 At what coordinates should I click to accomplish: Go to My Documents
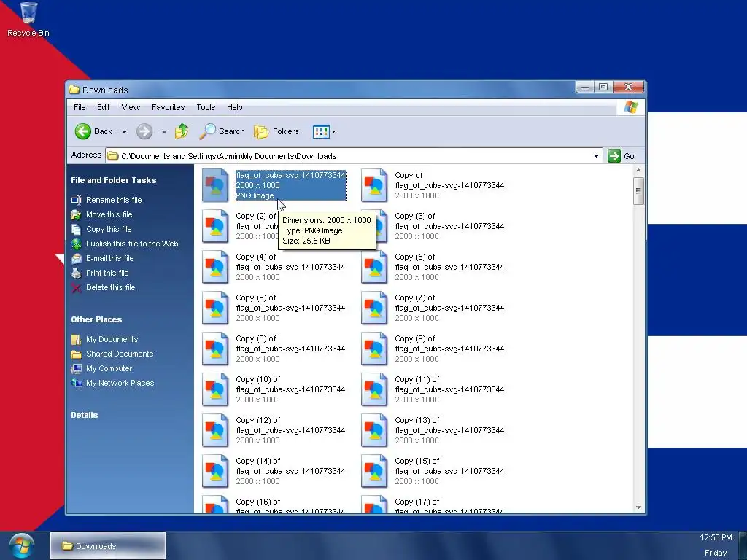point(112,340)
